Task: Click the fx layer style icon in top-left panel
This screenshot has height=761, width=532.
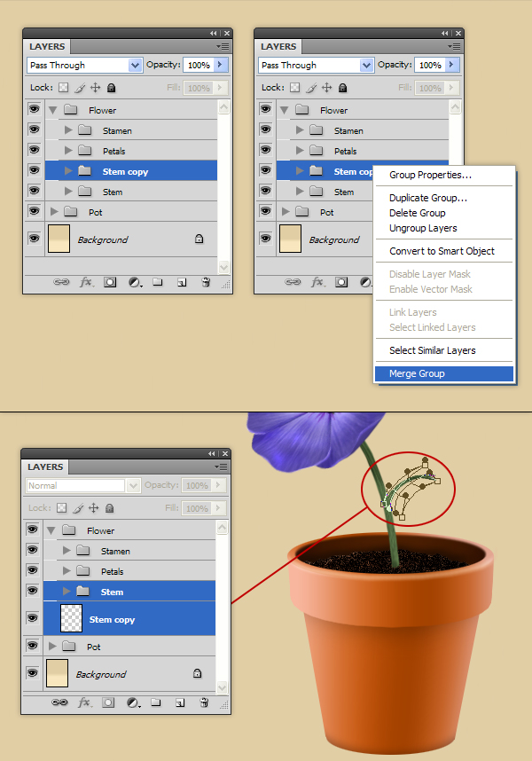Action: [86, 282]
